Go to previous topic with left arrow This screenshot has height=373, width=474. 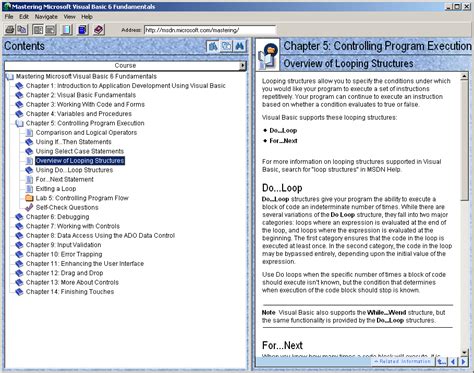453,361
